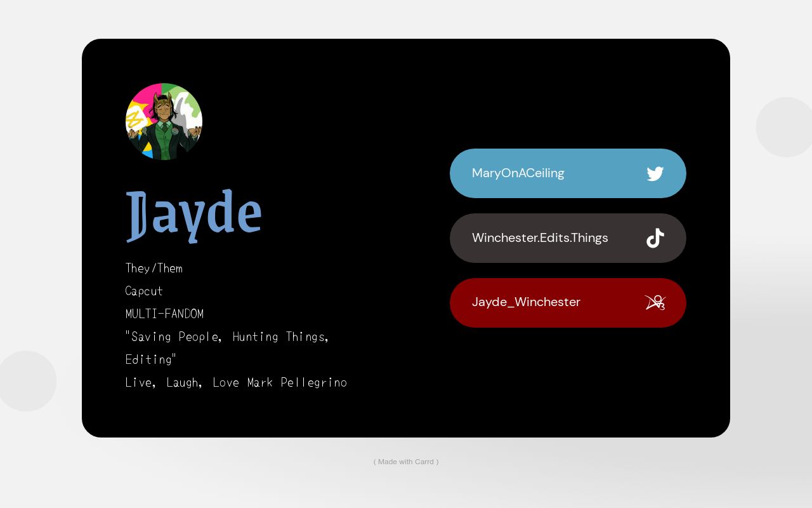Click the Live Laugh Love Mark Pellegrino line

click(x=236, y=382)
